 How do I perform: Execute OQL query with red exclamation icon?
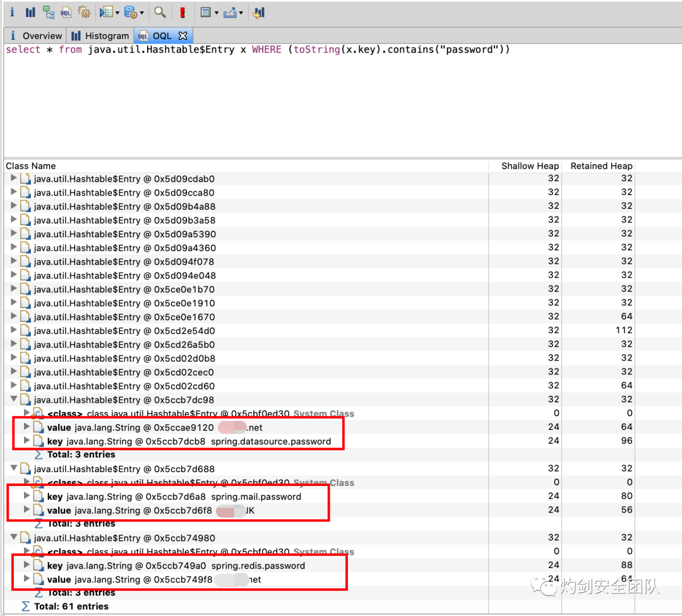click(x=182, y=12)
